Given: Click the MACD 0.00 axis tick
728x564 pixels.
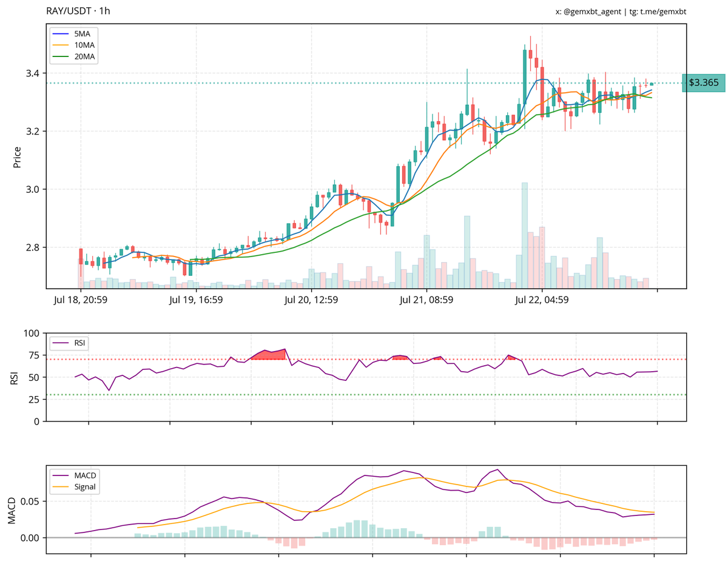Looking at the screenshot, I should coord(31,538).
